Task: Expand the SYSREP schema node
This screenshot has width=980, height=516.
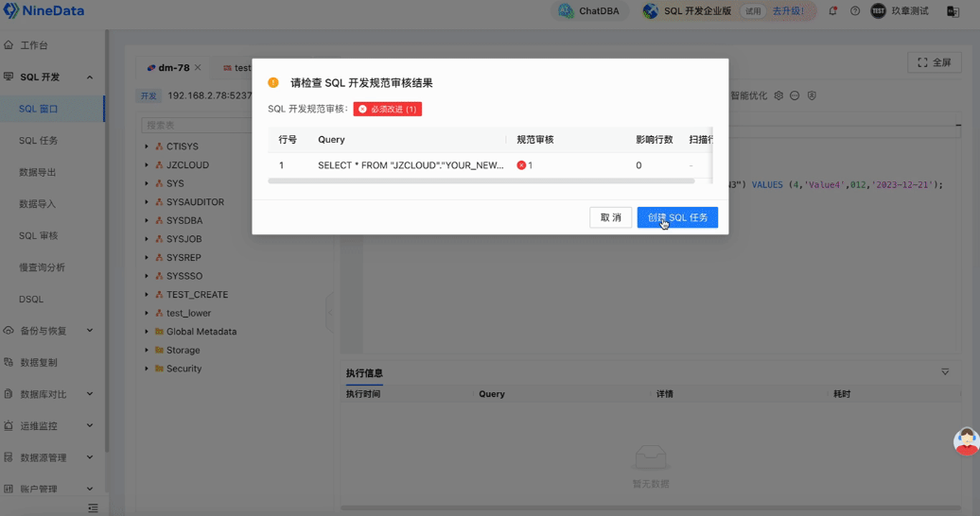Action: 147,257
